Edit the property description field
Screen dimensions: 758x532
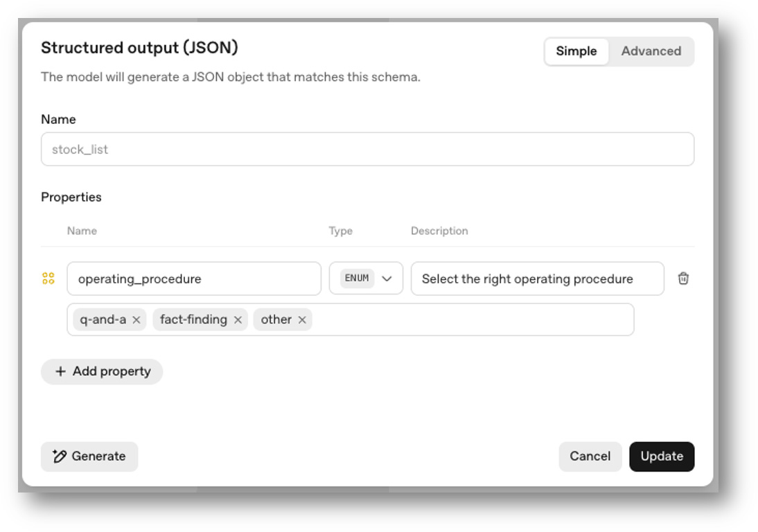click(537, 278)
